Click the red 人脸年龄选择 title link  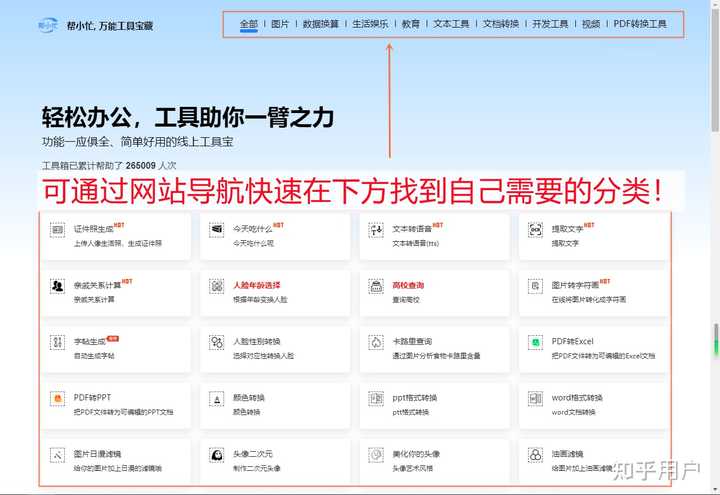tap(257, 285)
